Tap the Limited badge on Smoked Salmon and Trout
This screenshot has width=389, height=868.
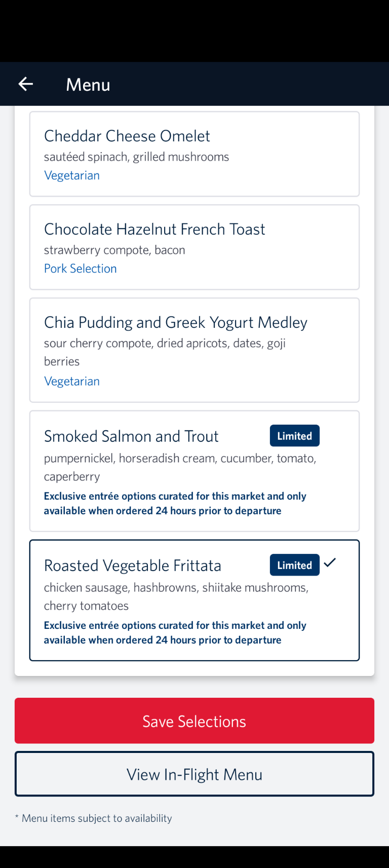click(x=294, y=435)
